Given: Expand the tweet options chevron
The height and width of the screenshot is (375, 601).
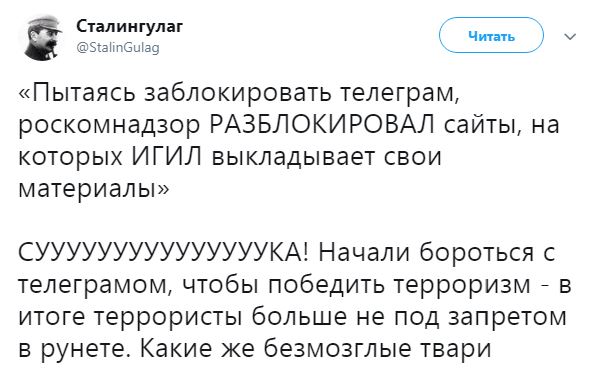Looking at the screenshot, I should [x=570, y=36].
